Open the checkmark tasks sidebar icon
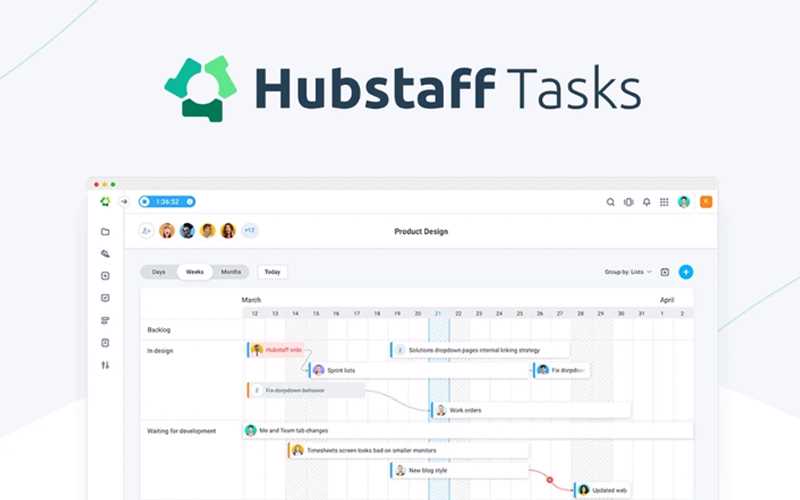 click(105, 298)
